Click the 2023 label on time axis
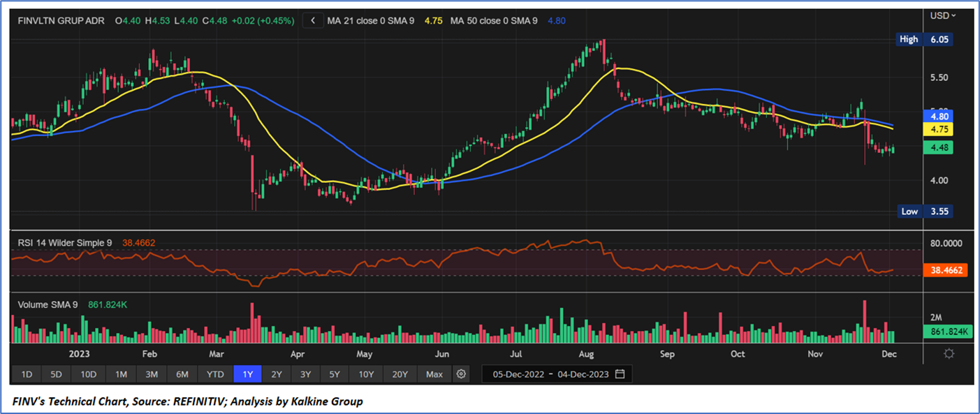980x414 pixels. tap(79, 354)
